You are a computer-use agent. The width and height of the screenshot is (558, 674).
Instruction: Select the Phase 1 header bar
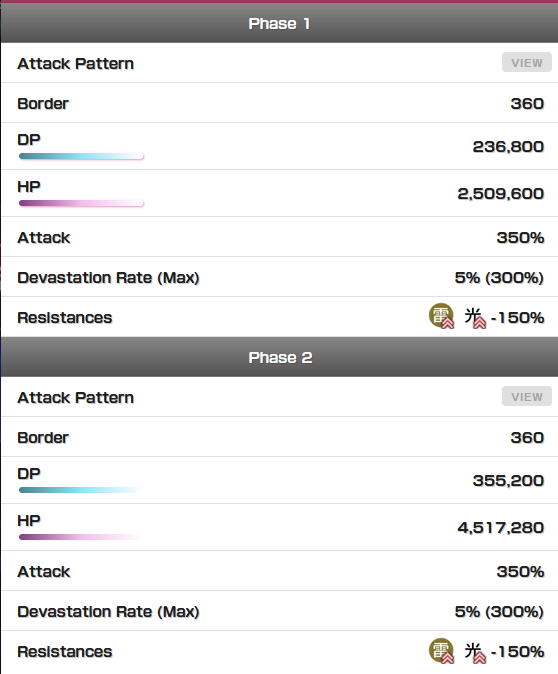pos(279,23)
